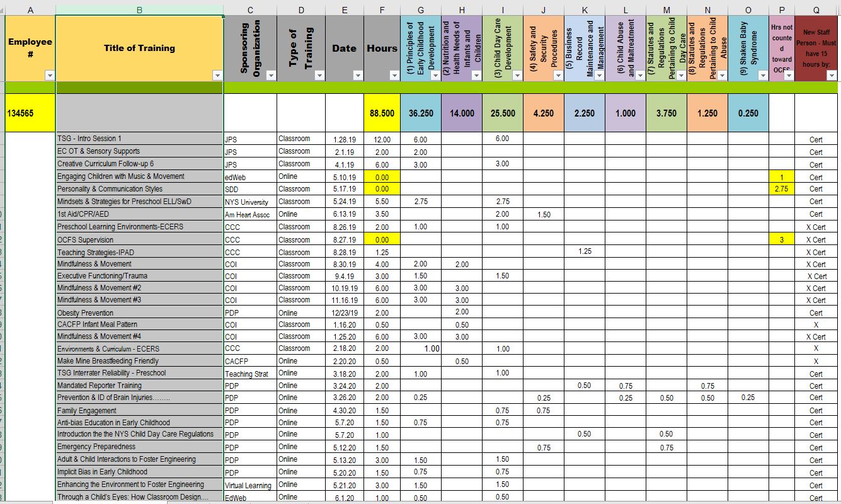Select total cell 36.250

click(x=421, y=113)
